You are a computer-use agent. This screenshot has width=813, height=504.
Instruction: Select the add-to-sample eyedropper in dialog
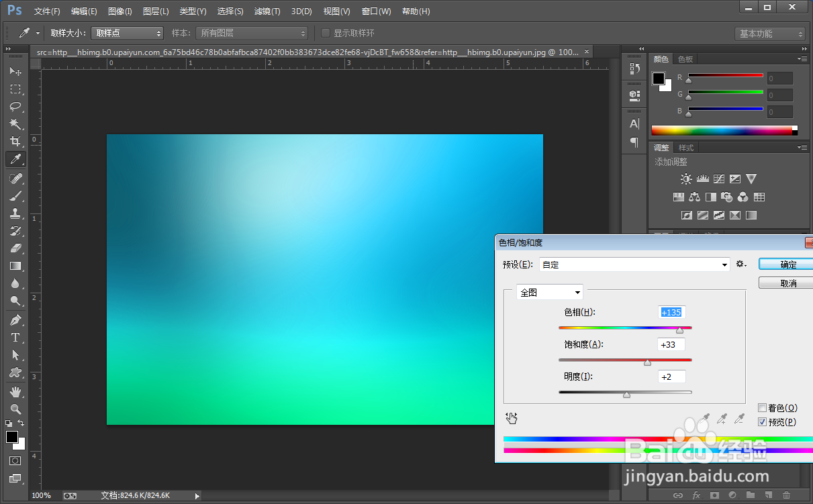point(722,419)
